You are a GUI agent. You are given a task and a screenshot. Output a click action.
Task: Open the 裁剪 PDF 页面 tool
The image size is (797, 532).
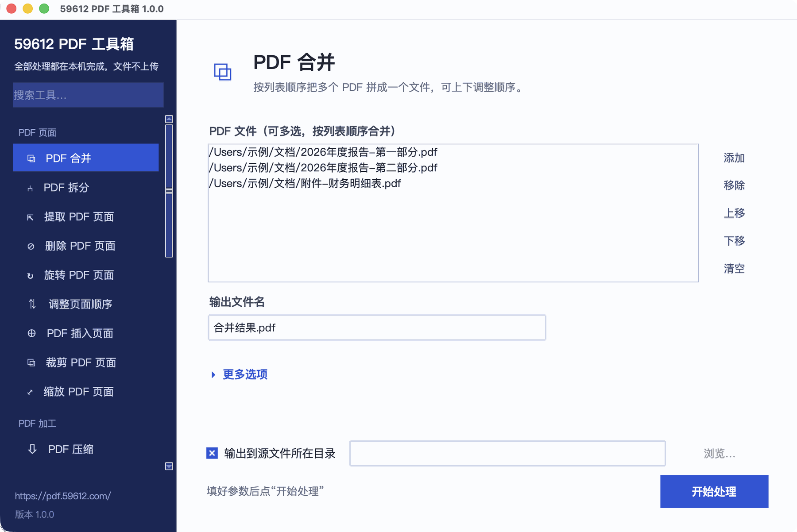86,362
